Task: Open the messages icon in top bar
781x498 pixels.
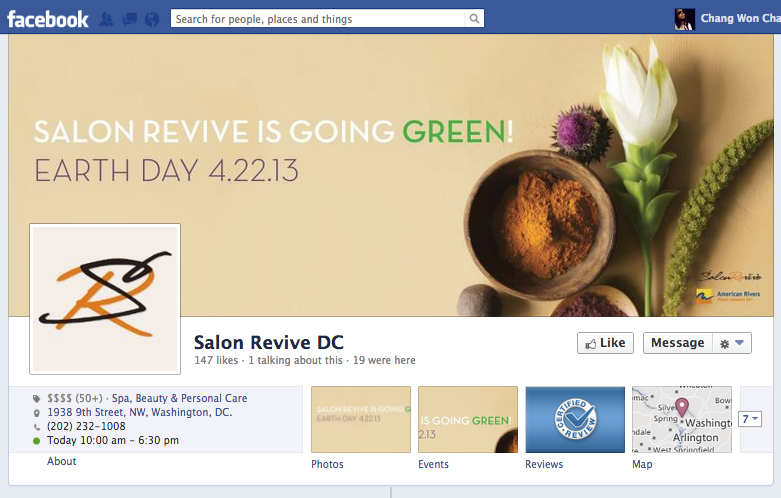Action: [130, 19]
